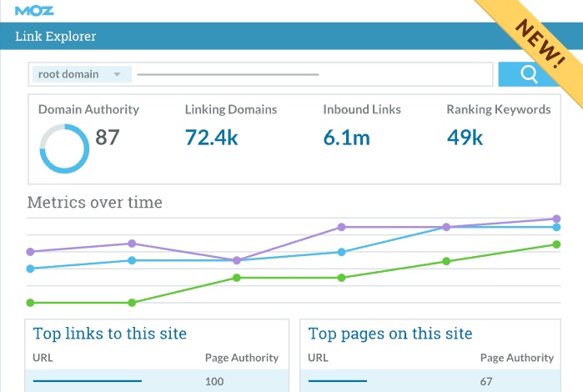Click the MOZ logo
This screenshot has width=583, height=392.
33,10
